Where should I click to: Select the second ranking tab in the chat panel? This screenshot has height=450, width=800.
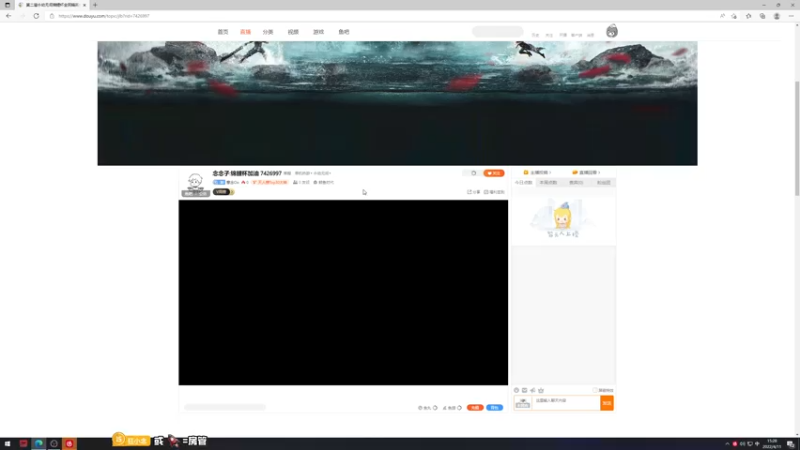[548, 182]
